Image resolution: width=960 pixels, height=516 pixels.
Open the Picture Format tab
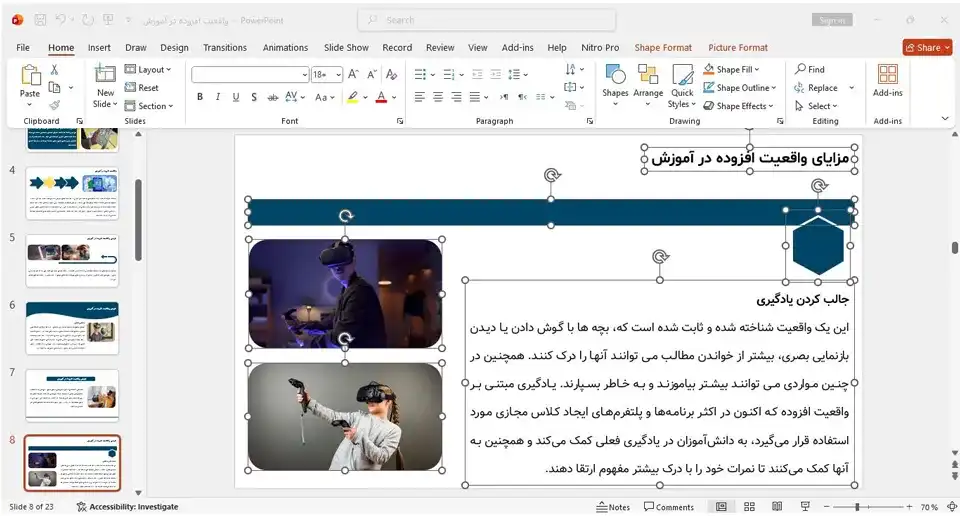pyautogui.click(x=738, y=48)
